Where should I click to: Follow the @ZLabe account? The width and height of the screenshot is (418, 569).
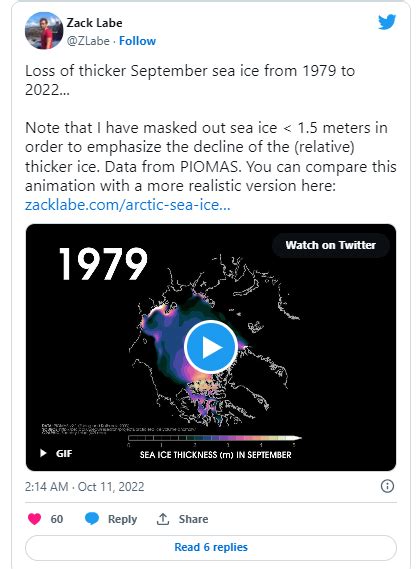point(138,41)
